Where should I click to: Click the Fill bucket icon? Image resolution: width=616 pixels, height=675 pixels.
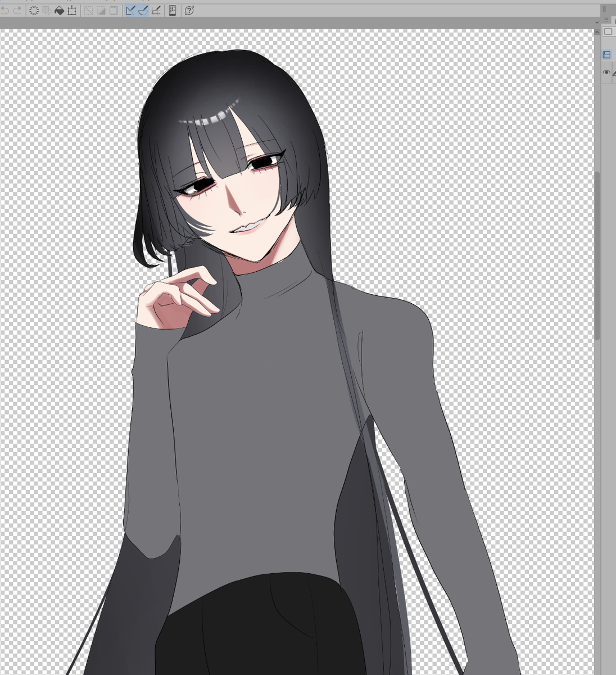point(59,10)
